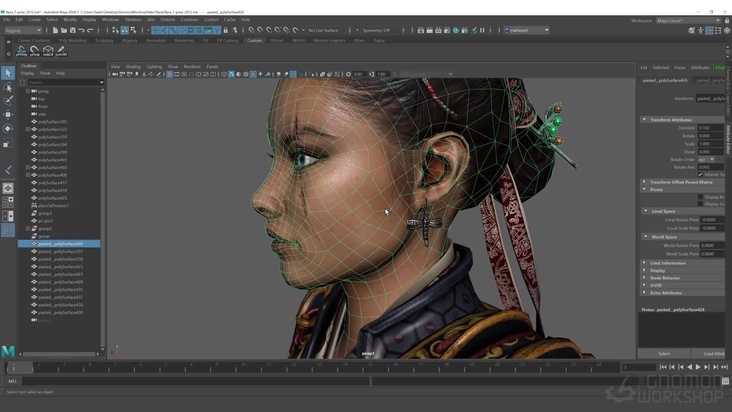
Task: Toggle Display Rotate Pivot checkbox
Action: point(700,197)
